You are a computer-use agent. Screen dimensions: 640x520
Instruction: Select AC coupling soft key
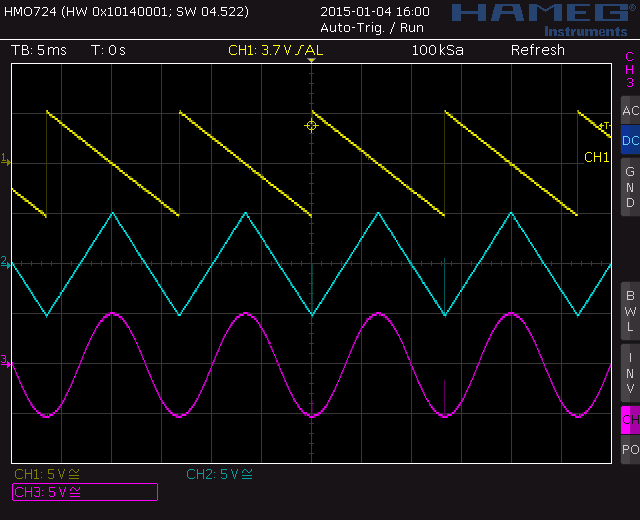(629, 111)
